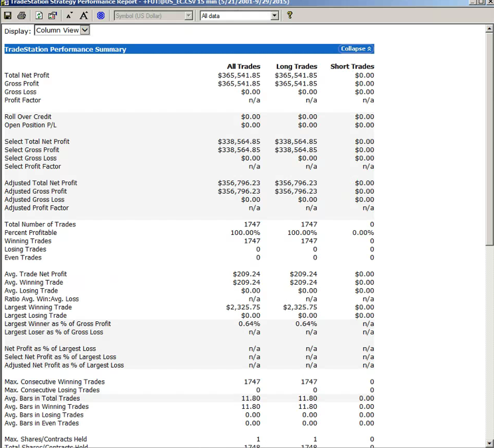Click All Trades Select Total Net Profit $338,564.85

tap(239, 141)
